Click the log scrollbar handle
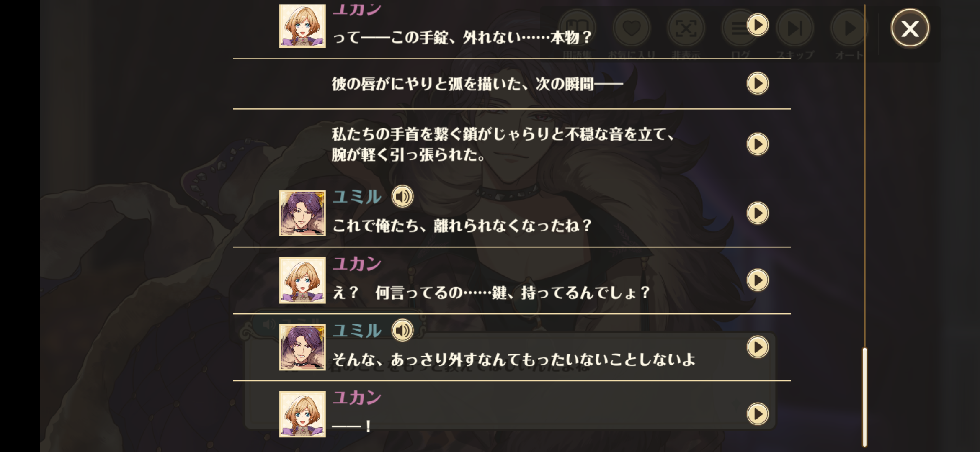The height and width of the screenshot is (452, 980). [864, 397]
